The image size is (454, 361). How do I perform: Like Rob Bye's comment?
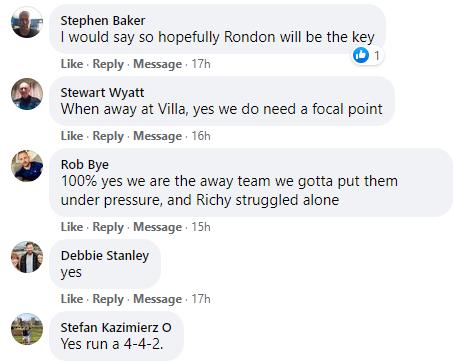click(72, 227)
